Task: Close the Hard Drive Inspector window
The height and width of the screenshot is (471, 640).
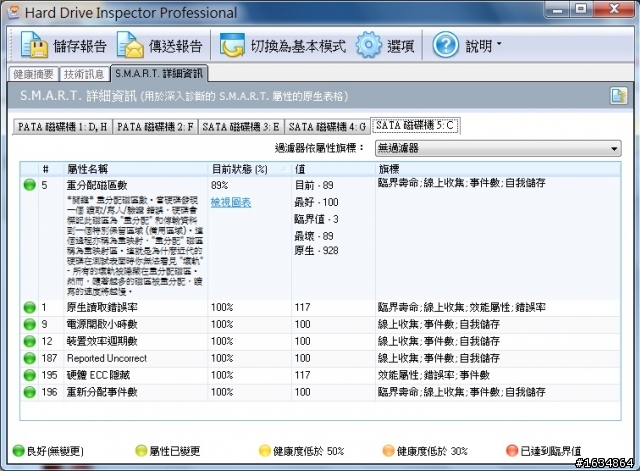Action: coord(614,9)
